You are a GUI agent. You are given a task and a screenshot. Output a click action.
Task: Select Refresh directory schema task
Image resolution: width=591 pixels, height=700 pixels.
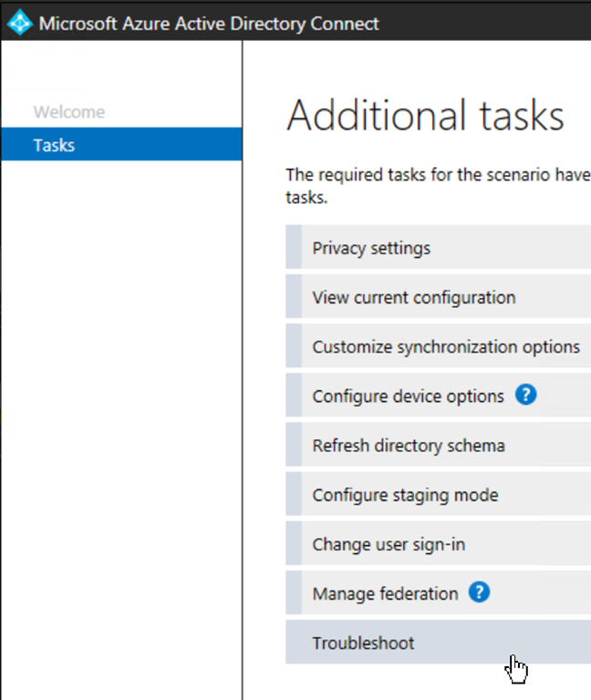[x=438, y=445]
